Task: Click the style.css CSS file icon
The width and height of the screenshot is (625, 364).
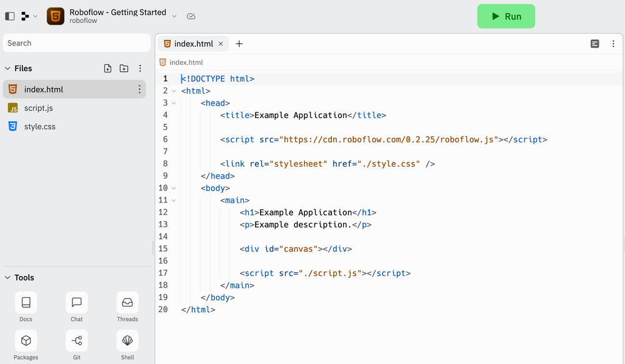Action: [x=12, y=126]
